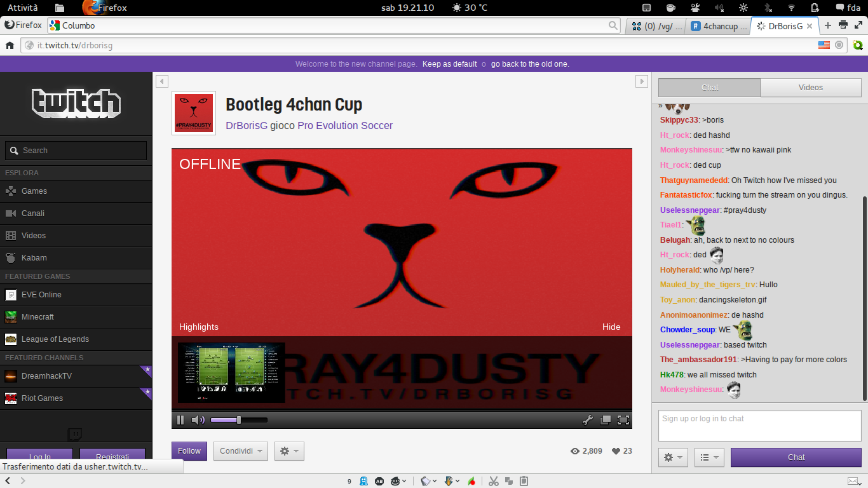Switch to the 4chancup browser tab
This screenshot has width=868, height=488.
click(x=719, y=26)
